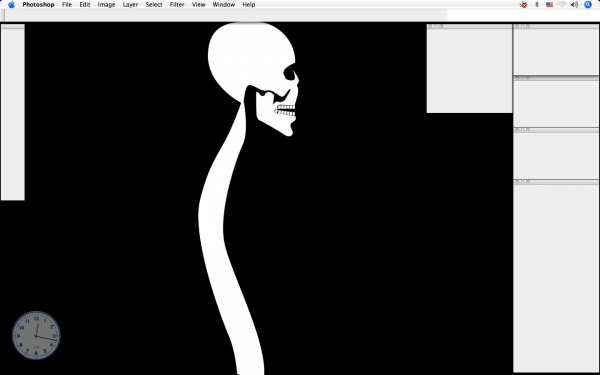
Task: Open the View menu
Action: click(199, 5)
